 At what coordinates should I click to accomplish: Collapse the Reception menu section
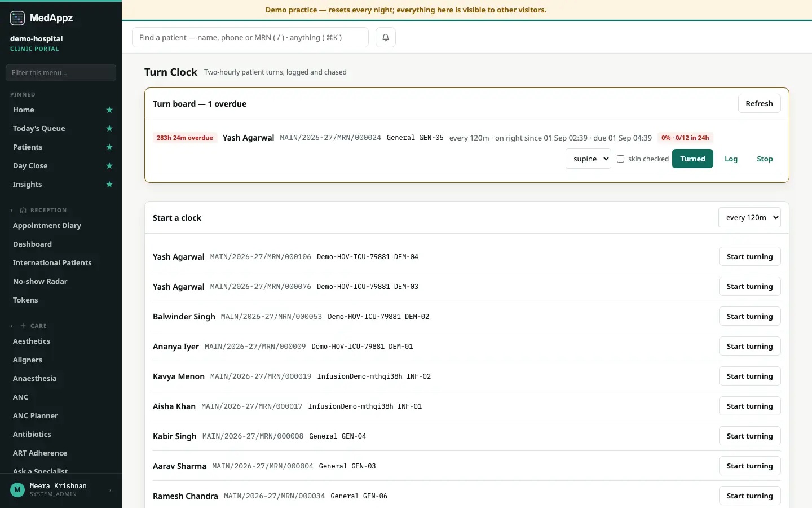(x=11, y=211)
